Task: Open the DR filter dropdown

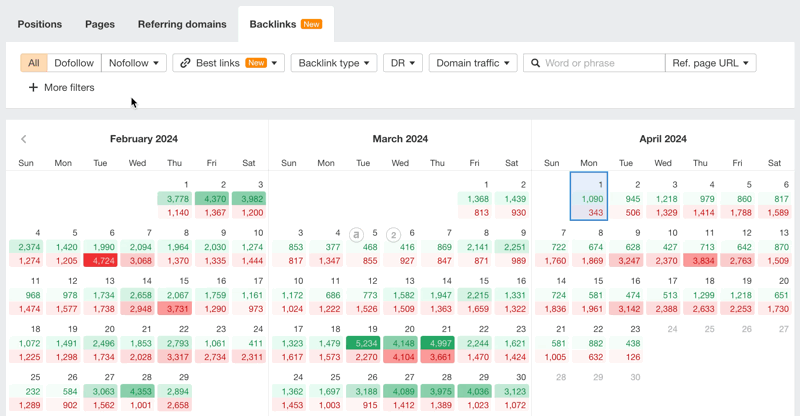Action: tap(403, 63)
